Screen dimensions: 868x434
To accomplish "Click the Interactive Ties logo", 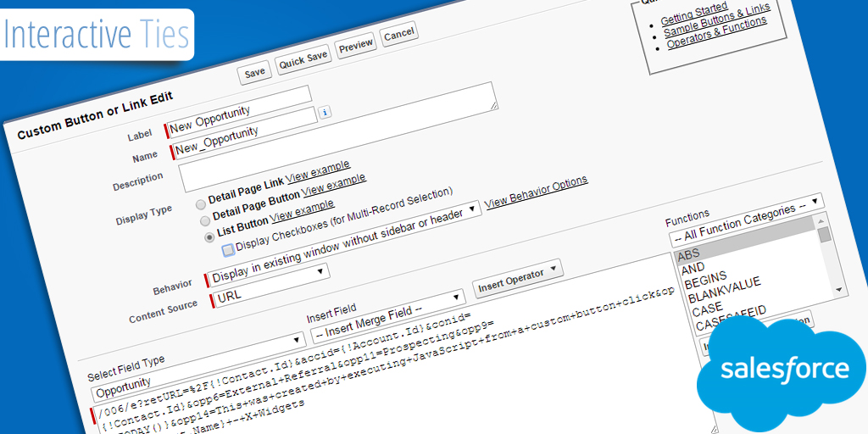I will coord(97,34).
